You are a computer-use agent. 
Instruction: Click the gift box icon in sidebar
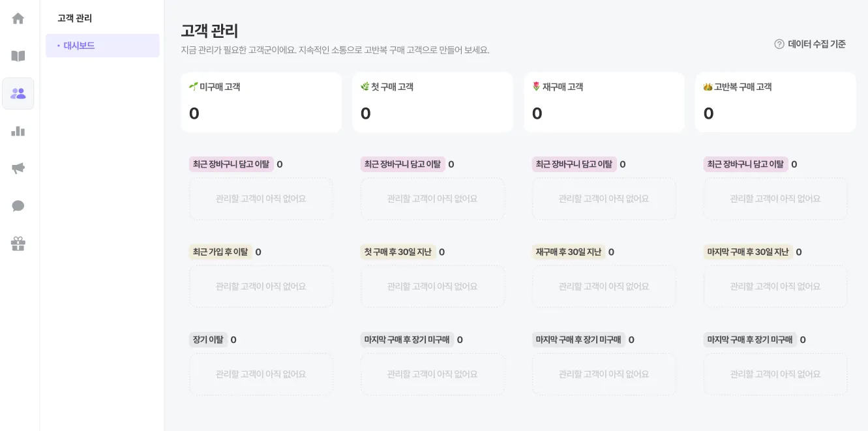point(18,244)
